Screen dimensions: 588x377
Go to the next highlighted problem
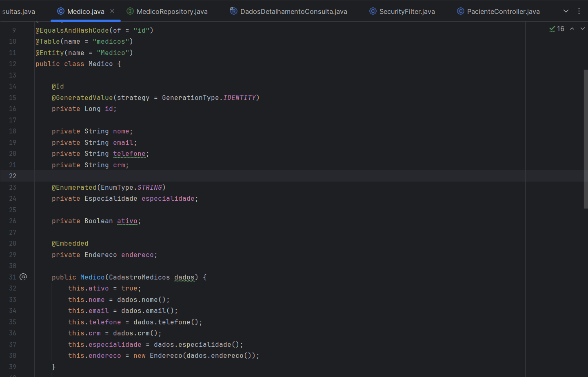pos(583,29)
